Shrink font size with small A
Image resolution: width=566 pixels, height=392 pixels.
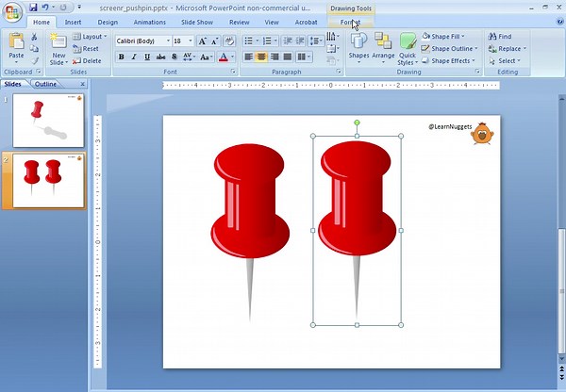215,41
